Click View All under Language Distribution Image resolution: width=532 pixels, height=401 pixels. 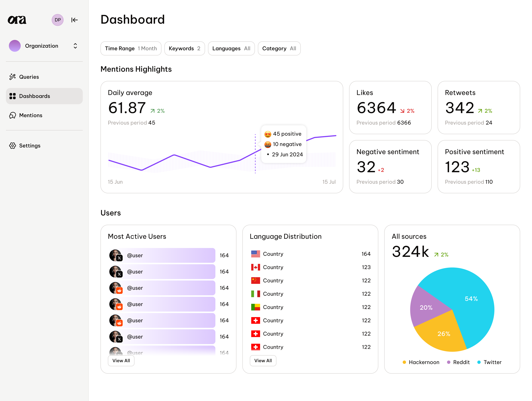click(263, 361)
